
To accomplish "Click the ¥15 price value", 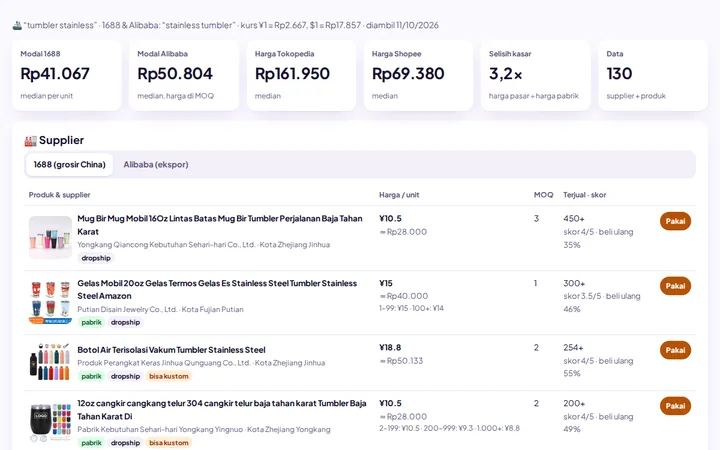I will (386, 283).
